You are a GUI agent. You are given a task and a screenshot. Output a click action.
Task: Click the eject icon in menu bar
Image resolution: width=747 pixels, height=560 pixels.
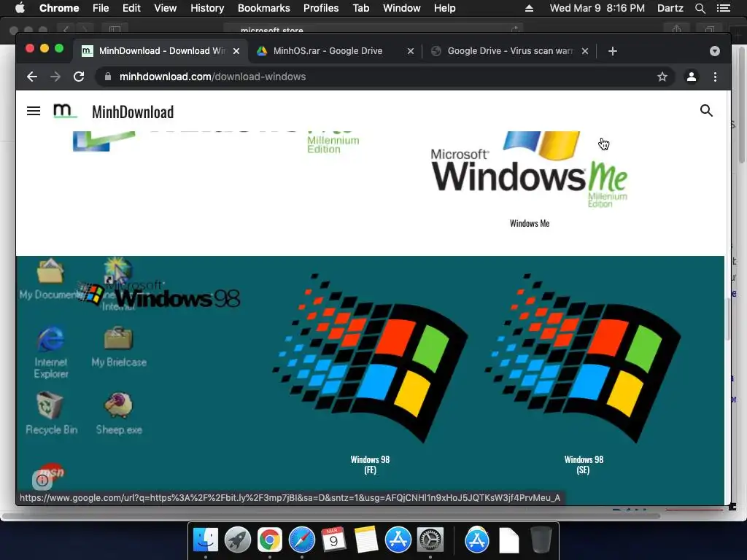point(529,8)
